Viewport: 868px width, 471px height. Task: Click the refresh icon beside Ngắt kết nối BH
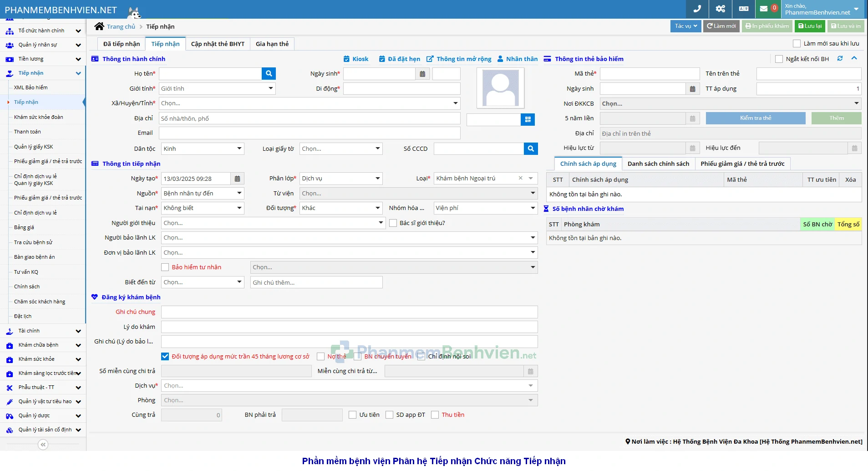tap(840, 58)
